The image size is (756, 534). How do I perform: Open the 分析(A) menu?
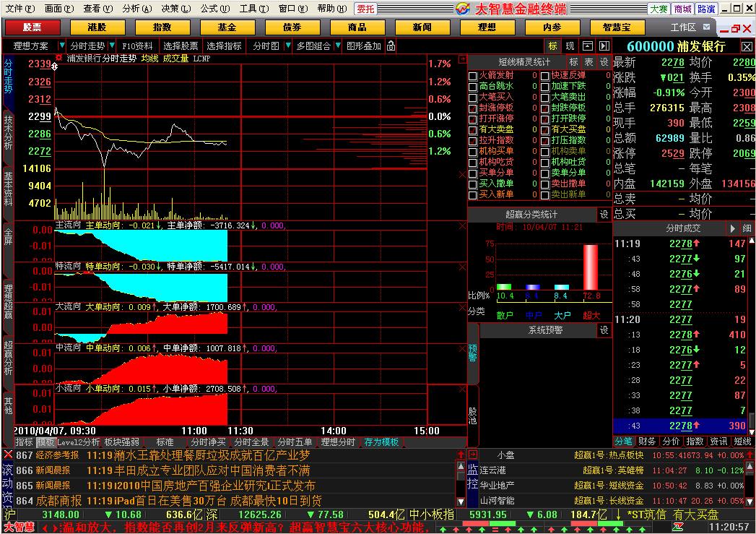[x=137, y=9]
